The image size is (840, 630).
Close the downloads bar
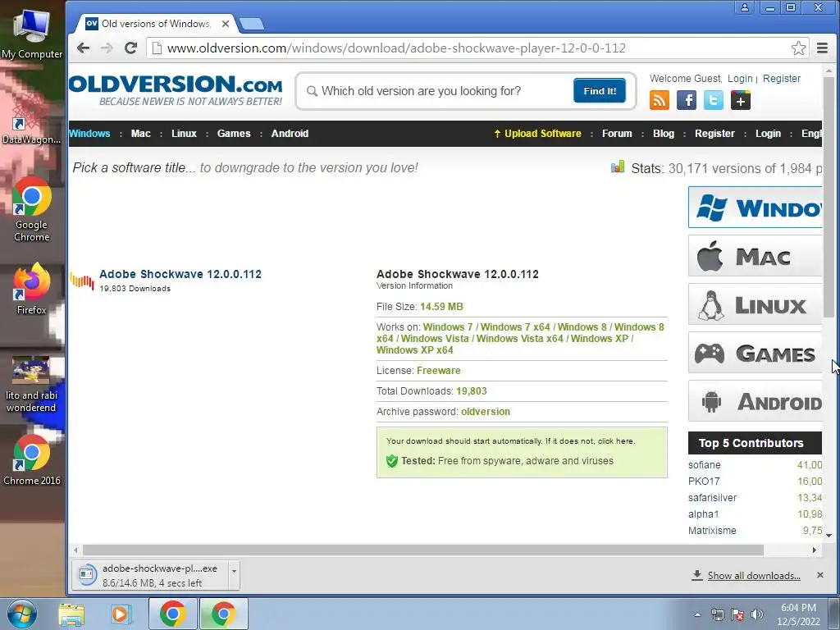820,575
